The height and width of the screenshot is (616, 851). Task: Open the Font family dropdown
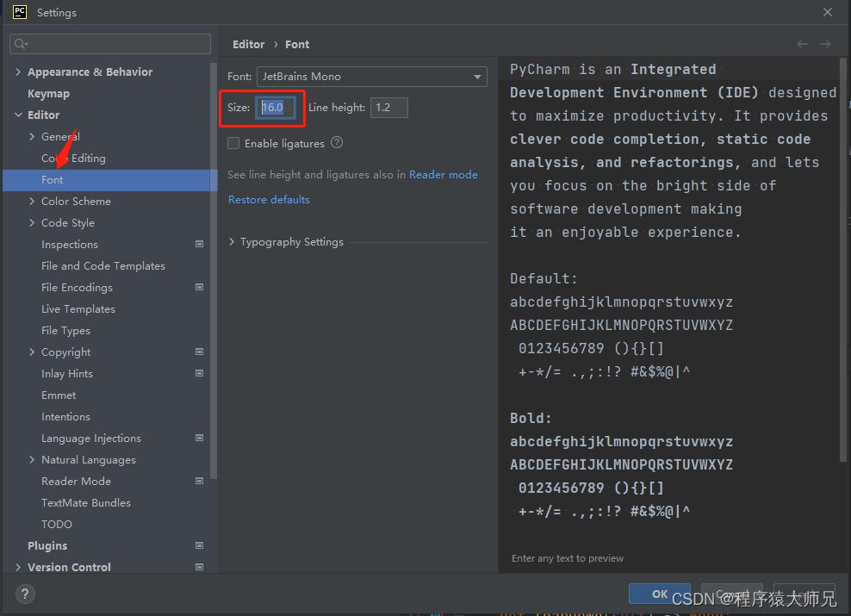coord(372,77)
